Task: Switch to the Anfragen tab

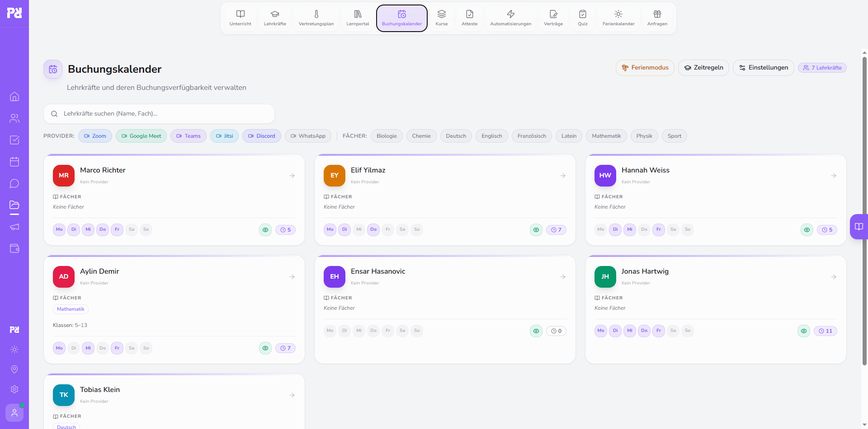Action: coord(657,18)
